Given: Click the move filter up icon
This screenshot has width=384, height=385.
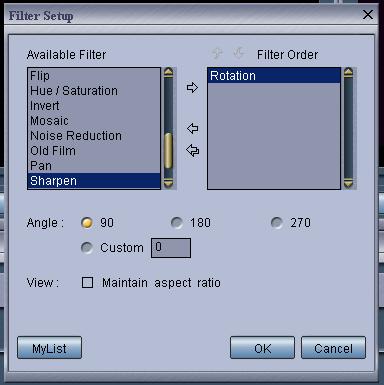Looking at the screenshot, I should coord(217,53).
